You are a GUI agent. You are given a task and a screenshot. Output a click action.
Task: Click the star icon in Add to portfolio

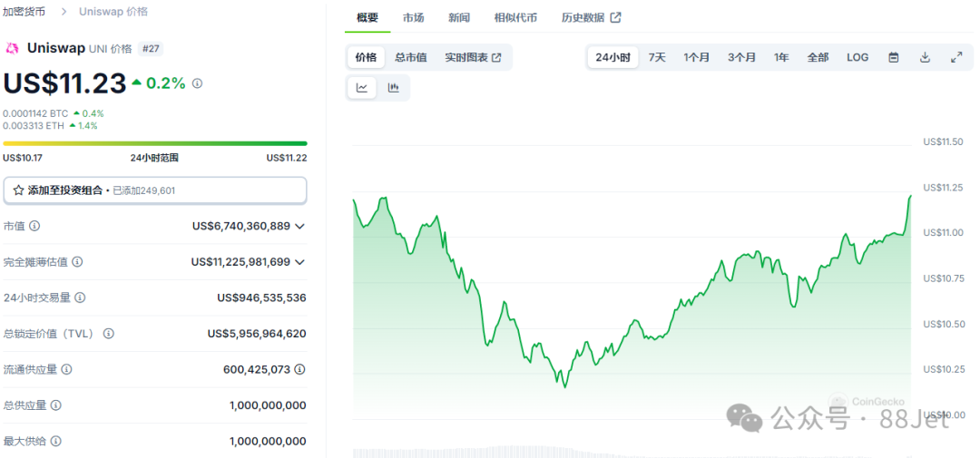[x=19, y=190]
